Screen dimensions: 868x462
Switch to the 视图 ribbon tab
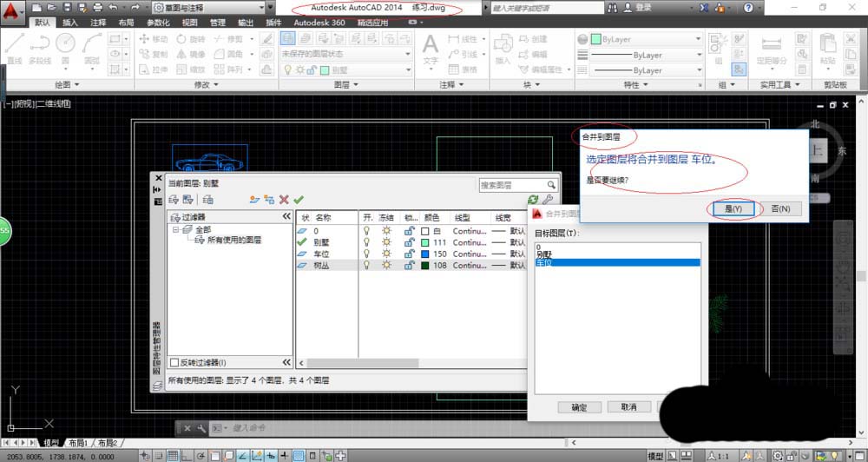pos(190,23)
